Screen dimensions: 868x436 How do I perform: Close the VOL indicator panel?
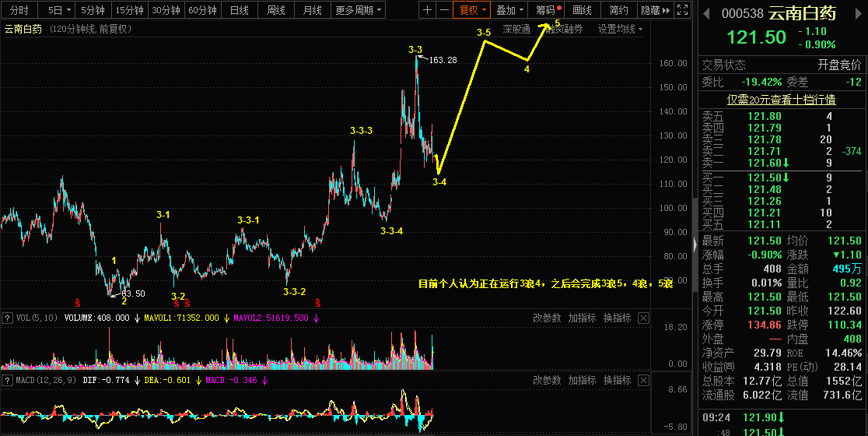[x=643, y=318]
